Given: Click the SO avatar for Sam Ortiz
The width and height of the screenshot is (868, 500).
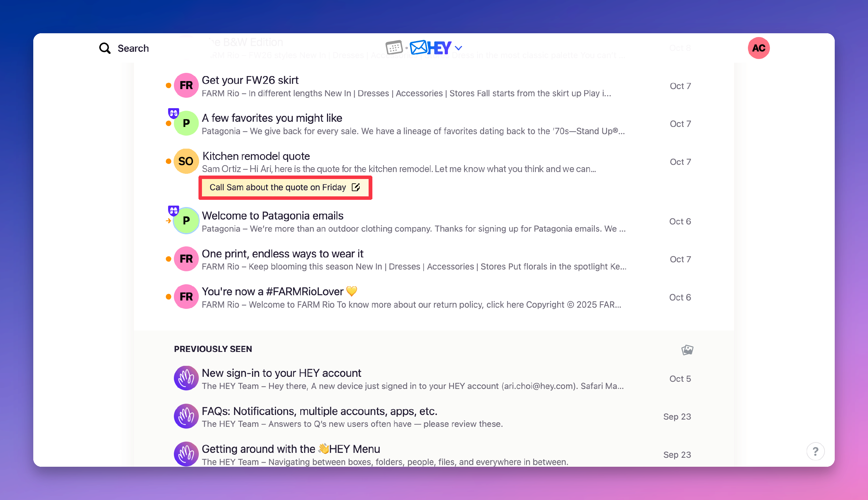Looking at the screenshot, I should pyautogui.click(x=186, y=161).
